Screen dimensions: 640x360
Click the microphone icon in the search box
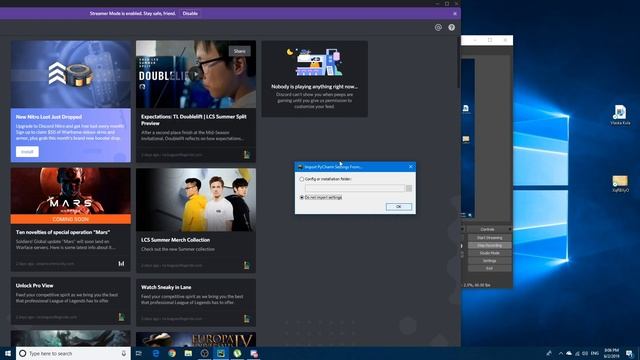coord(124,353)
